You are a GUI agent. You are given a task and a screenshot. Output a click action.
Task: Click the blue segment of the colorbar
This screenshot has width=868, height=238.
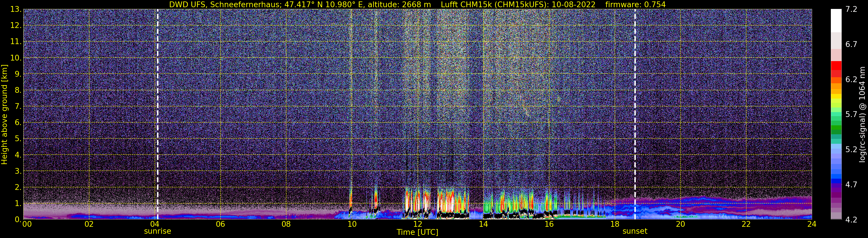(x=836, y=181)
